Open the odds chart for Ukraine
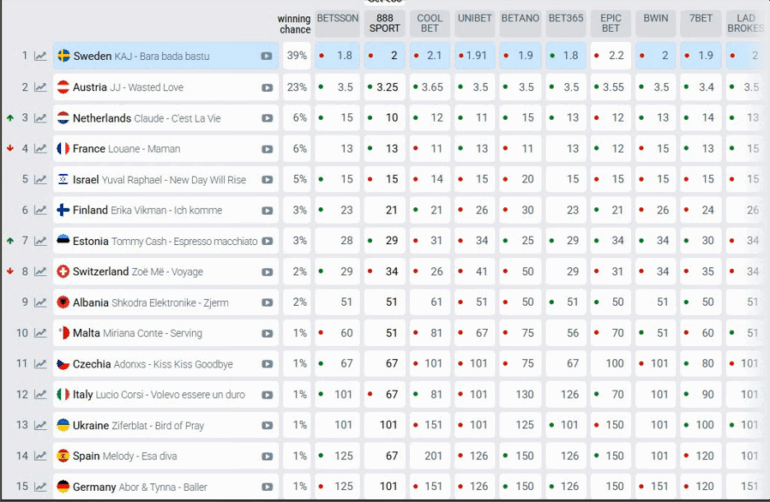Screen dimensions: 770x502 pos(40,425)
